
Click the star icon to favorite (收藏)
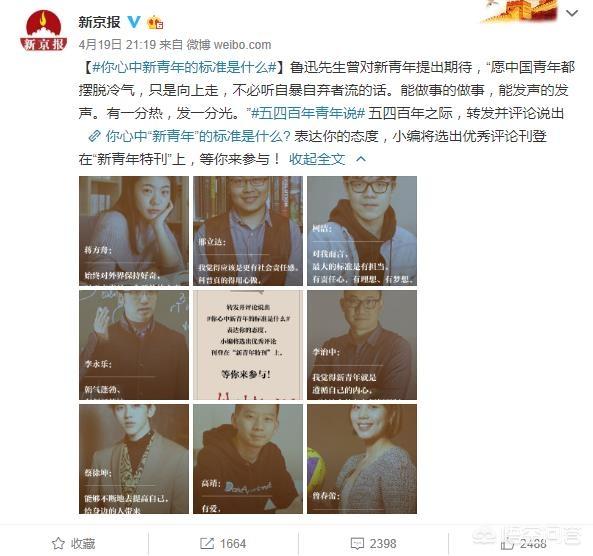click(58, 544)
